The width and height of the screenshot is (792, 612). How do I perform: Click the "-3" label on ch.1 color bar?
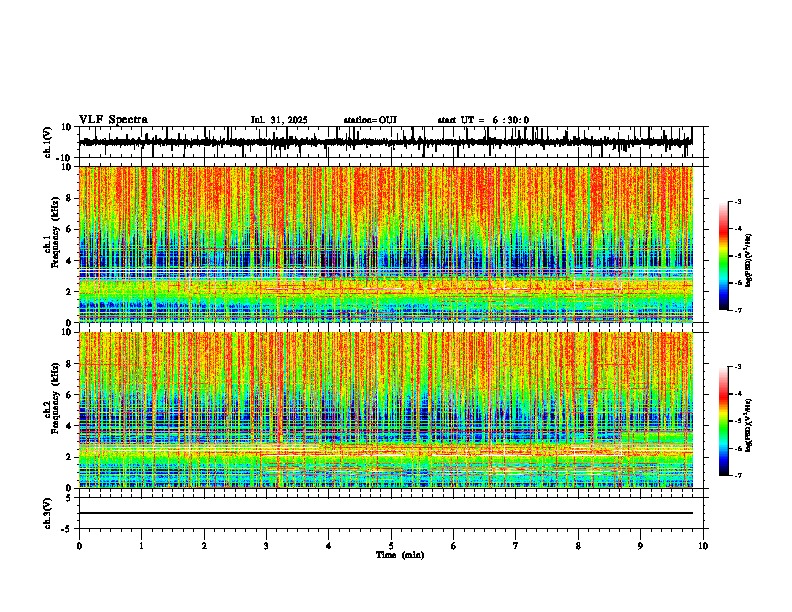coord(738,202)
